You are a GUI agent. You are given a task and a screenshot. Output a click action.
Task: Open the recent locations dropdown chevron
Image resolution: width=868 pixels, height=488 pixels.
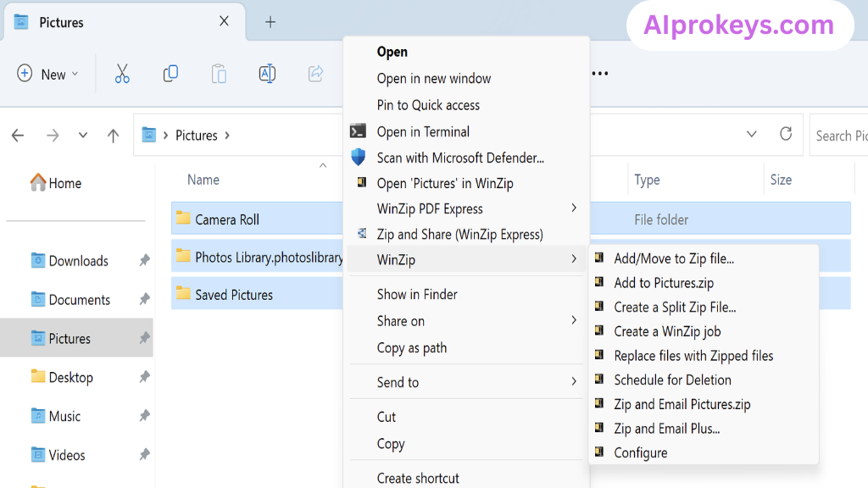(x=82, y=135)
